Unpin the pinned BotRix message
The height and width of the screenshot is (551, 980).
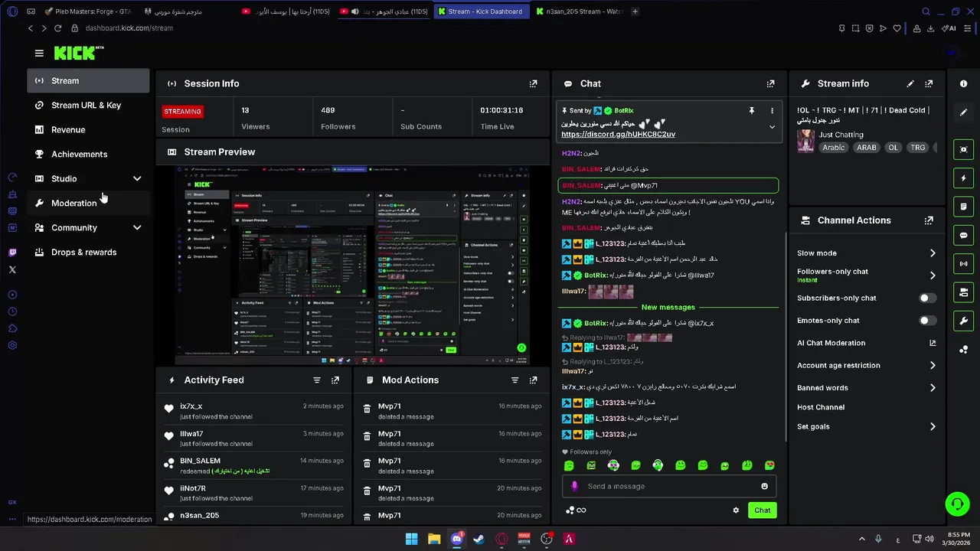751,111
